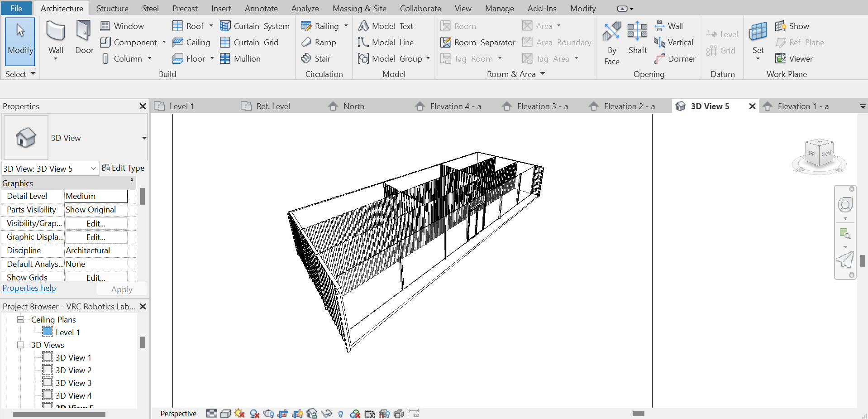Screen dimensions: 868x419
Task: Toggle the sun path off icon
Action: [240, 414]
